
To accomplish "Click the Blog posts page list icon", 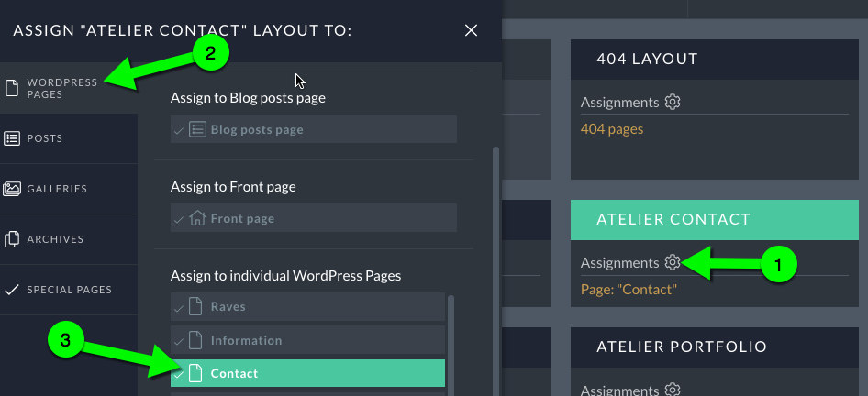I will click(x=197, y=129).
